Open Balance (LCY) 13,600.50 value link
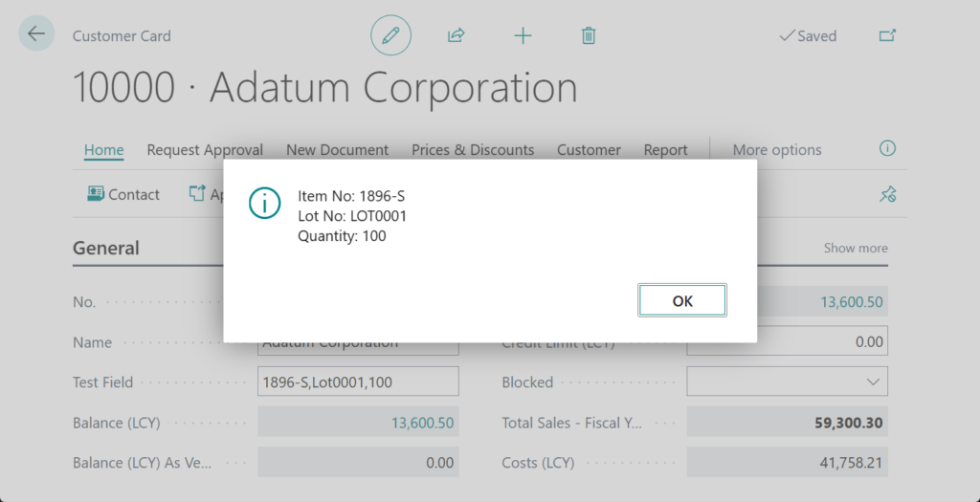Screen dimensions: 980x502 click(422, 423)
